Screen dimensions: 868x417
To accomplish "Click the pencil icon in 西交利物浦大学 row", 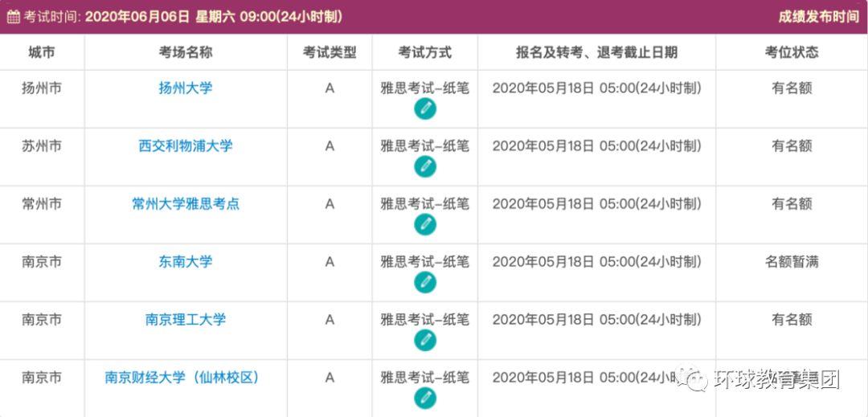I will 424,167.
